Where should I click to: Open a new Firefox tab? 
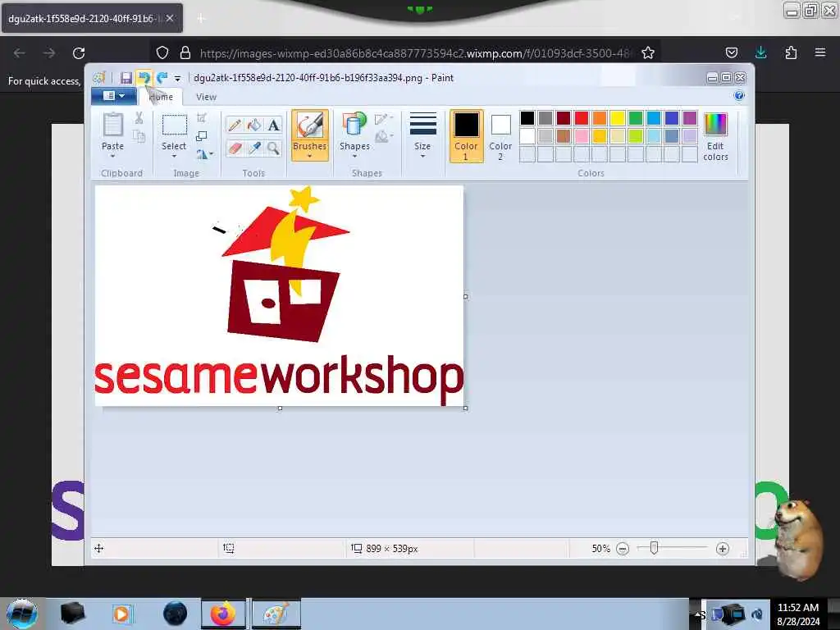point(201,18)
